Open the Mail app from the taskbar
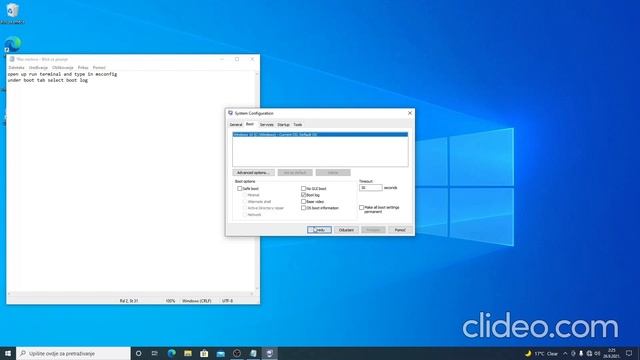 220,353
